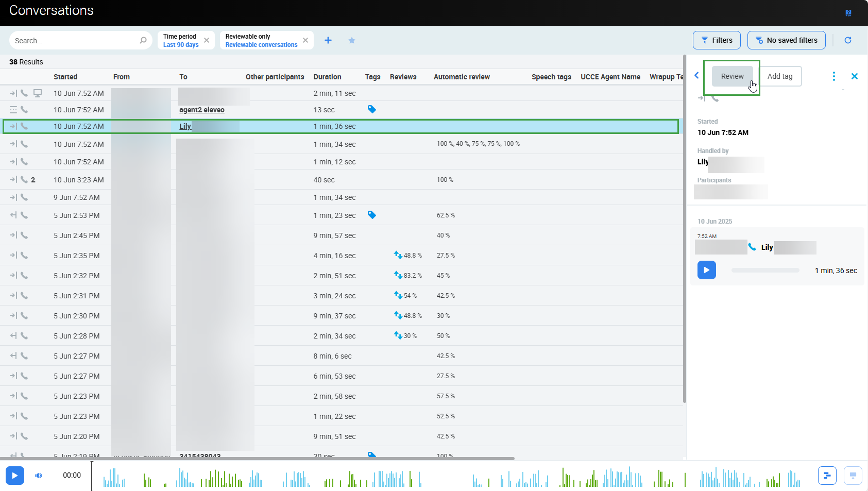Click the Add tag button
The height and width of the screenshot is (491, 868).
coord(780,76)
